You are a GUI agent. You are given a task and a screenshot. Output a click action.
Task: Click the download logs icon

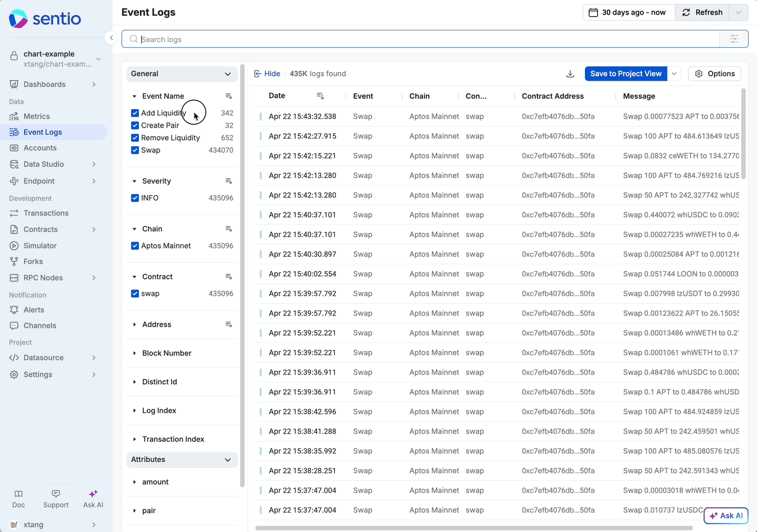point(570,74)
